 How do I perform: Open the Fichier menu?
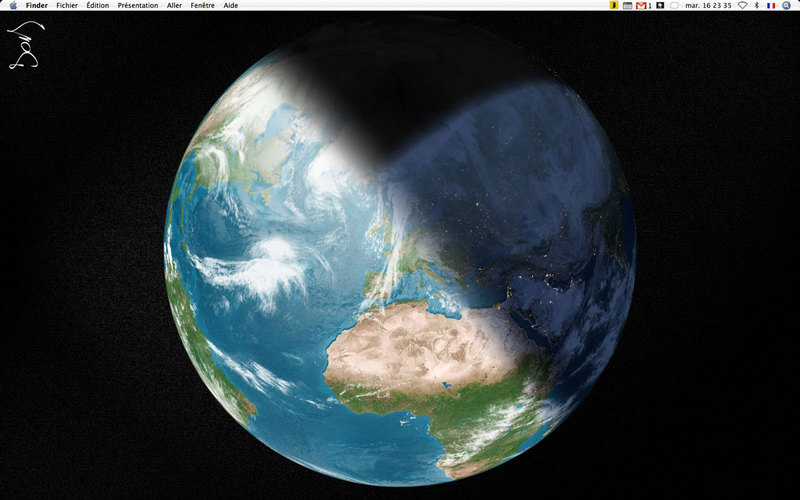[67, 5]
